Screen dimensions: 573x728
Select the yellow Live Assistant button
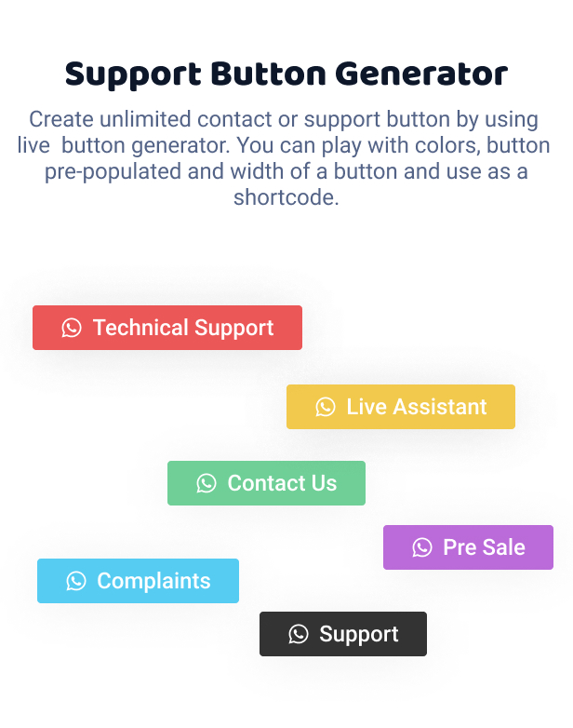[400, 407]
